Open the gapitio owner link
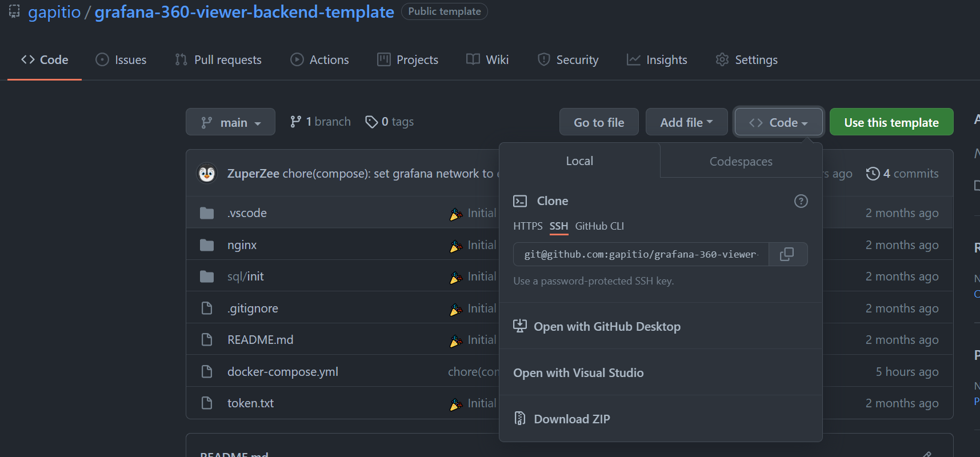This screenshot has height=457, width=980. click(54, 11)
